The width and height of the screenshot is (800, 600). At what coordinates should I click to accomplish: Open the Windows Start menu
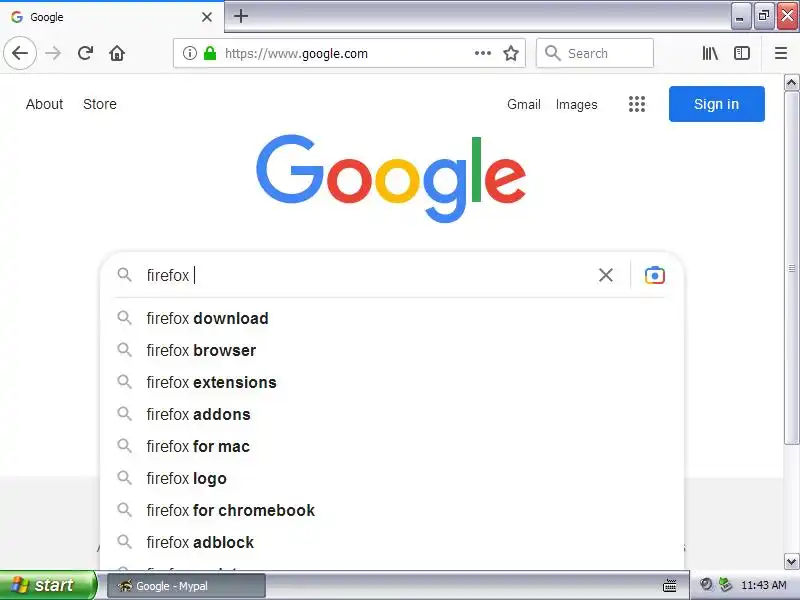click(48, 586)
